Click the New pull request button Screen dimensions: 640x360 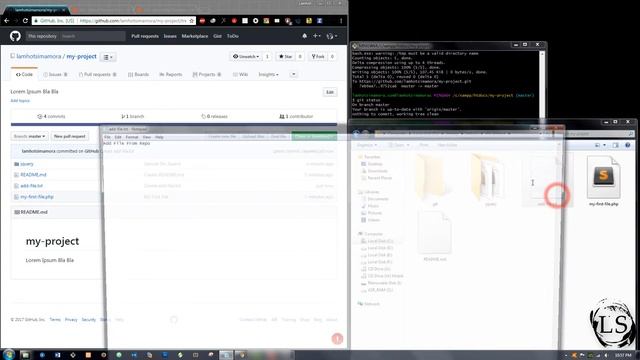click(x=70, y=136)
